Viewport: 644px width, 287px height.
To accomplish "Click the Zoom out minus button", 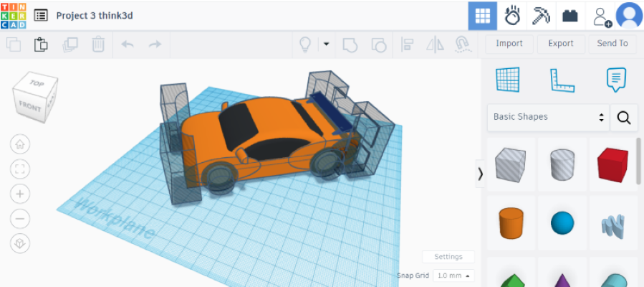I will [x=20, y=218].
